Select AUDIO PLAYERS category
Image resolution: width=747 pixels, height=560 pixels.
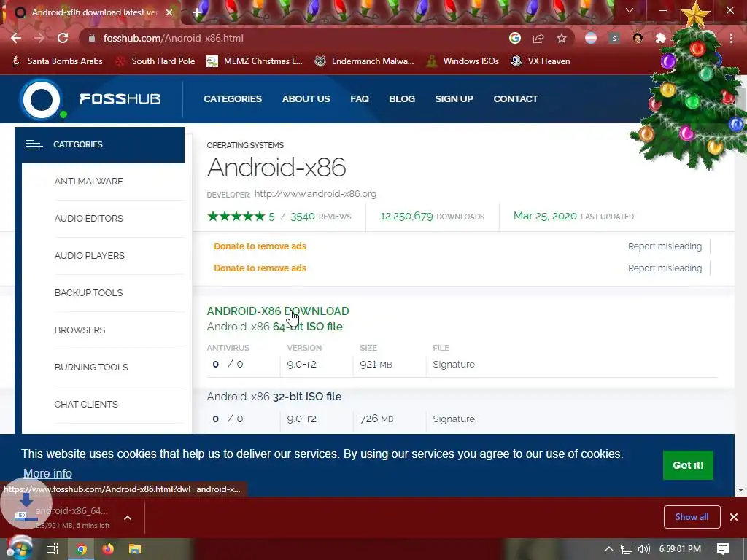90,255
